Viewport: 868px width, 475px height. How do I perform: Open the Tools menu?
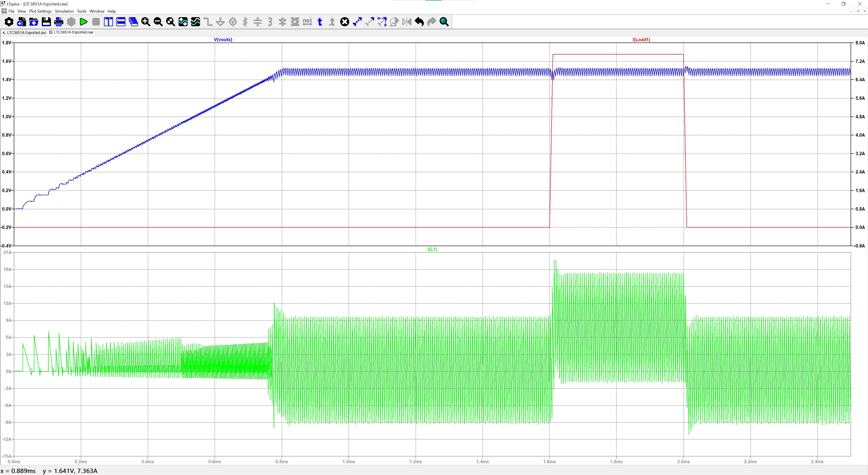pos(82,11)
